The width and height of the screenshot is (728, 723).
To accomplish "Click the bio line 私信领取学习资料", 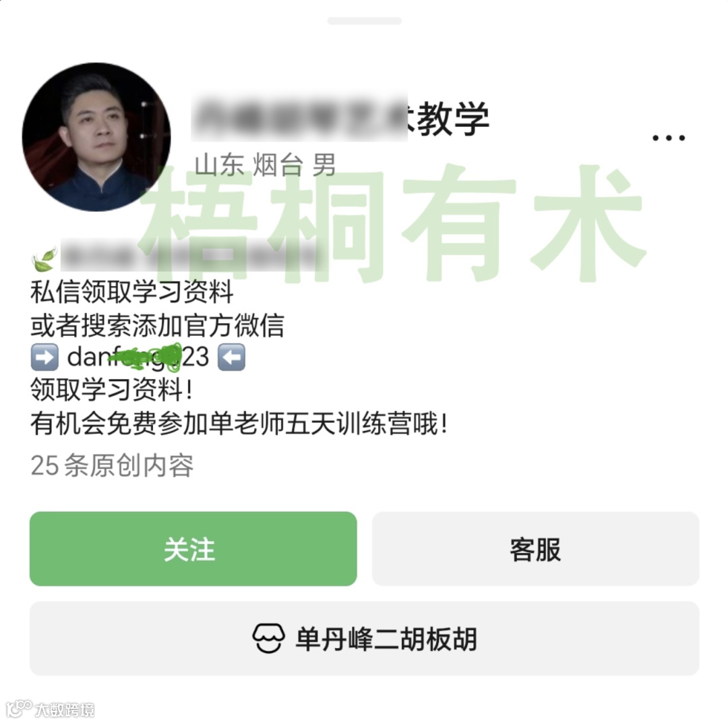I will [132, 292].
